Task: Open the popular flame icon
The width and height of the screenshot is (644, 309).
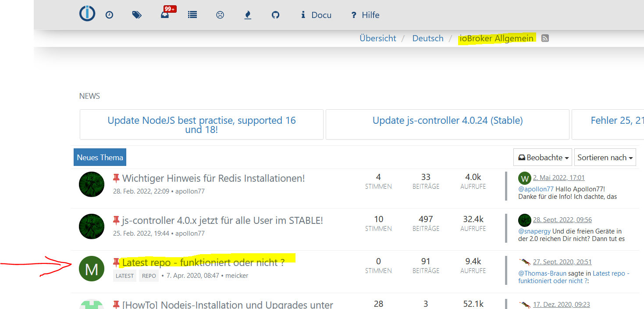Action: coord(248,15)
